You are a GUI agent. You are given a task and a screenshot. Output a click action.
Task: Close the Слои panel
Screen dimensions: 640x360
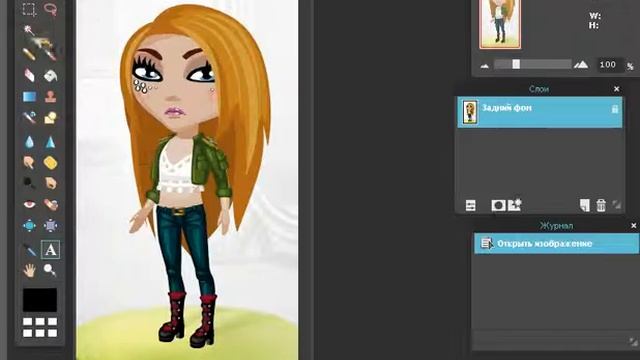click(x=616, y=89)
